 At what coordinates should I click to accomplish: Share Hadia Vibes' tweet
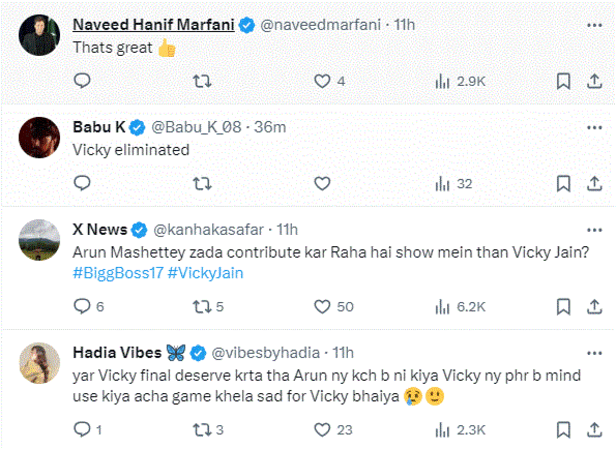(x=596, y=429)
